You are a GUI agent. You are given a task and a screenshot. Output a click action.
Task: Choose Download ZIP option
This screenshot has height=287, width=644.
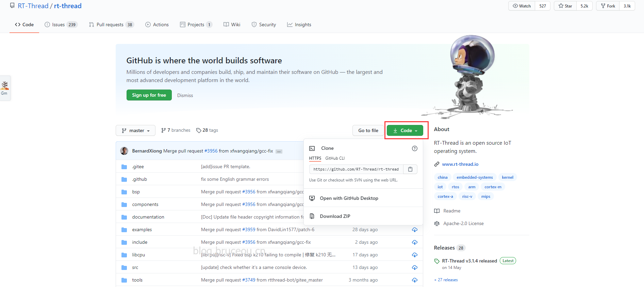pos(363,216)
